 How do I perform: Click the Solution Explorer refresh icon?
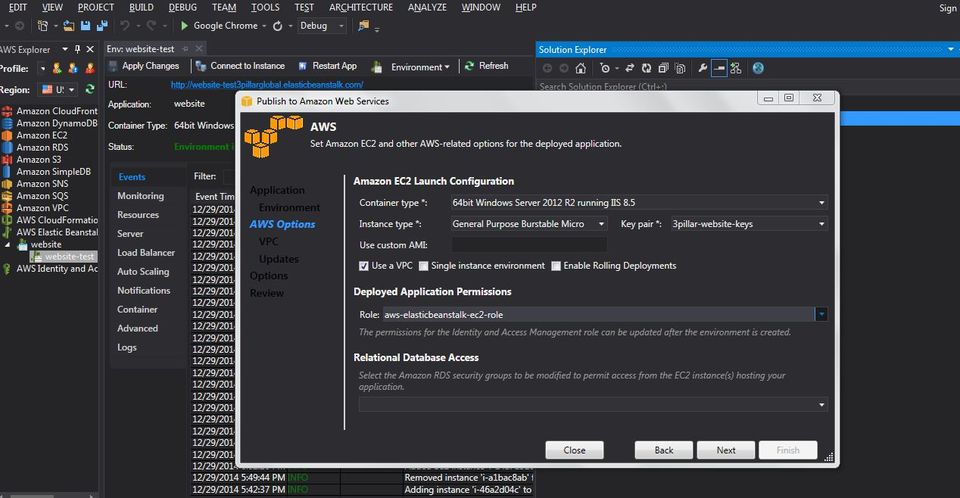646,68
